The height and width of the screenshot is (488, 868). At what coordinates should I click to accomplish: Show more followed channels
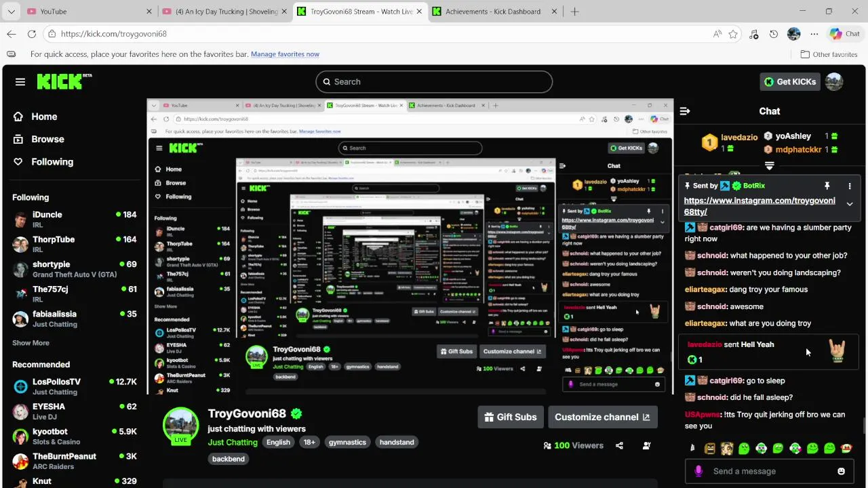(x=31, y=343)
